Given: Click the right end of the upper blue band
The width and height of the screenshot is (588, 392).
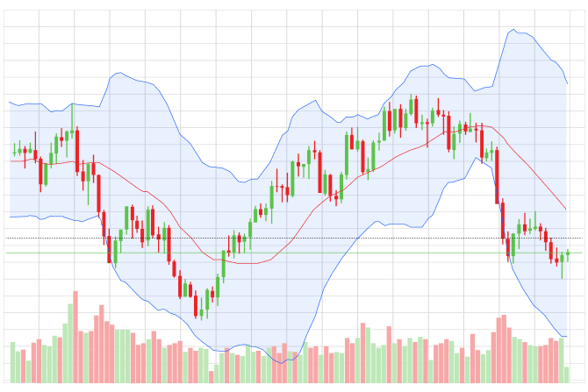Looking at the screenshot, I should 567,83.
